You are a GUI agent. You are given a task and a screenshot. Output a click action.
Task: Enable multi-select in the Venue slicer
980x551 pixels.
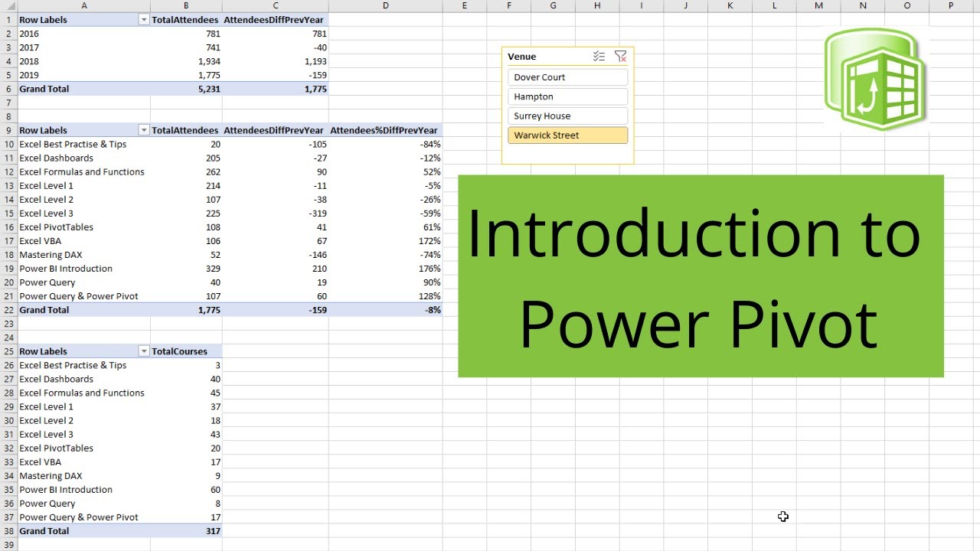(x=599, y=55)
